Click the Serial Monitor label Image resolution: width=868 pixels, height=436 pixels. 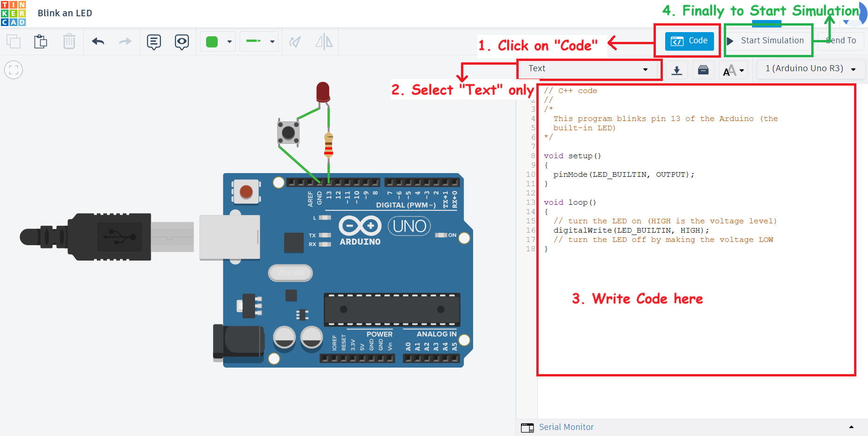[566, 427]
